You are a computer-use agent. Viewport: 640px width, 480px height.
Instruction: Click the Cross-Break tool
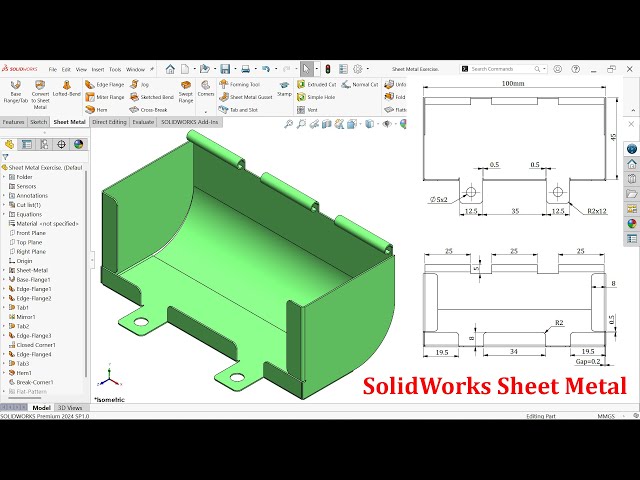coord(148,109)
